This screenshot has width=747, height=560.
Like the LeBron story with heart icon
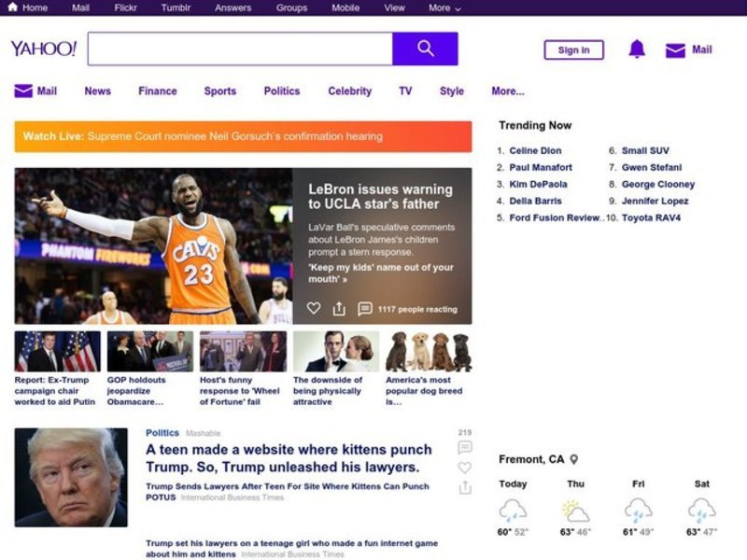pos(314,309)
